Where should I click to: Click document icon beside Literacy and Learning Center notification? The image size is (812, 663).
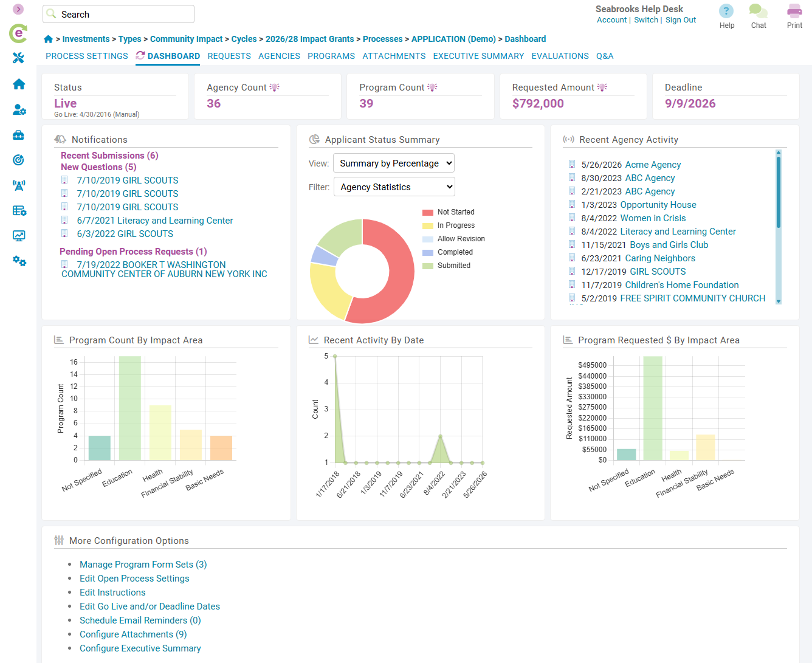point(64,220)
